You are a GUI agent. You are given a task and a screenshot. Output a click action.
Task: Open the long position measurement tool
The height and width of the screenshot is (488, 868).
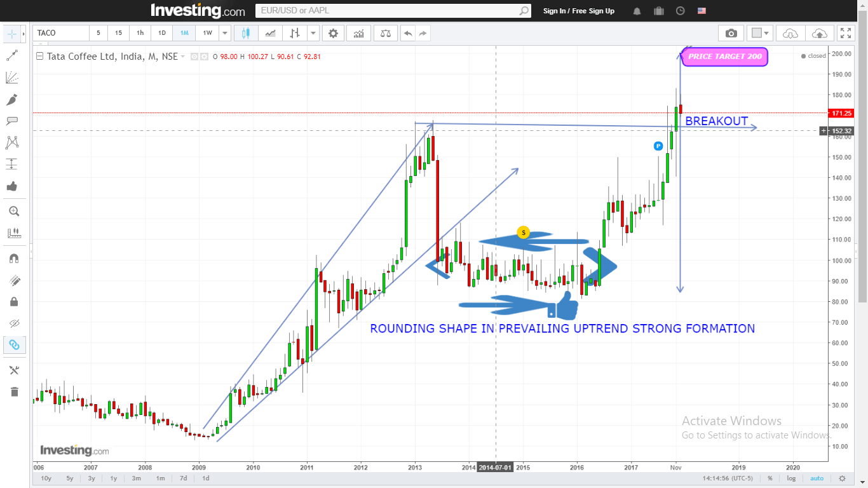12,164
